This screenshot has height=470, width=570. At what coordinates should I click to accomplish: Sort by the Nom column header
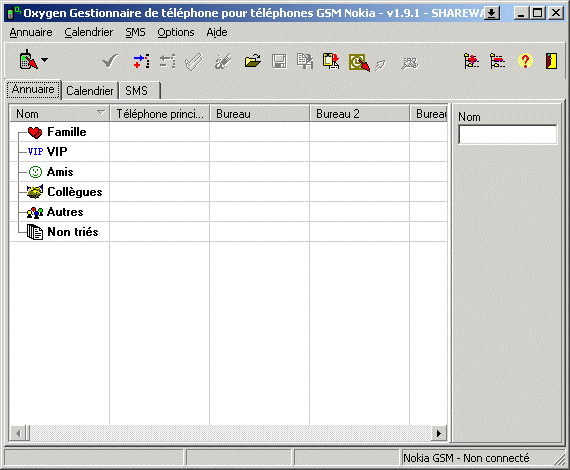[59, 114]
